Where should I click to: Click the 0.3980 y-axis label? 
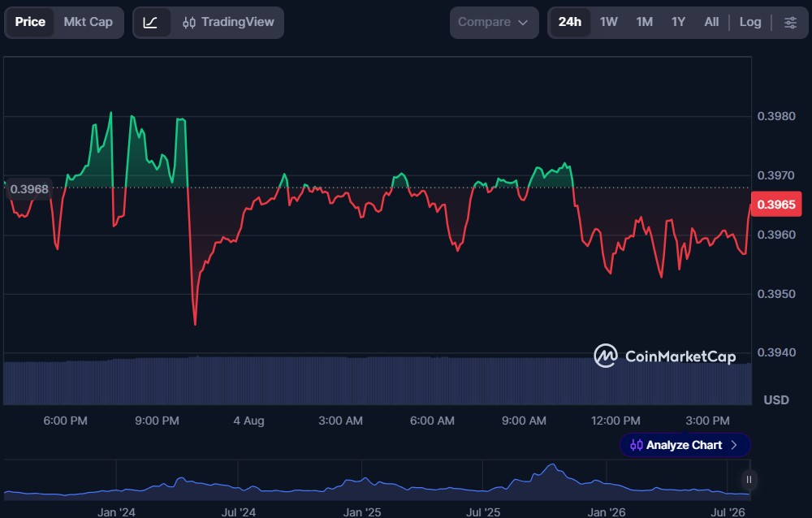coord(775,116)
